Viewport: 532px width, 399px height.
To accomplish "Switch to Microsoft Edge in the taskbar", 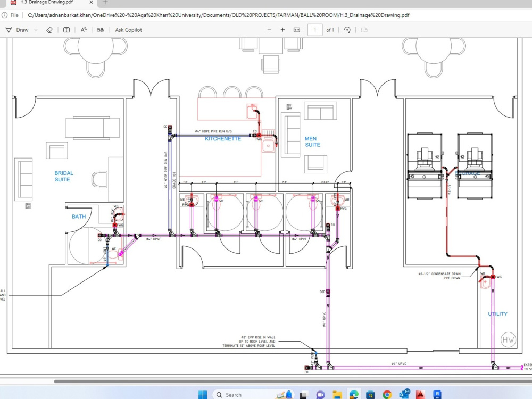I will [x=354, y=395].
